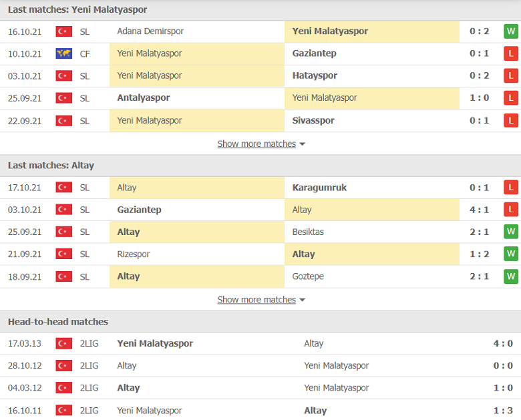Viewport: 521px width, 420px height.
Task: Click 4 : 0 head-to-head score
Action: coord(503,343)
